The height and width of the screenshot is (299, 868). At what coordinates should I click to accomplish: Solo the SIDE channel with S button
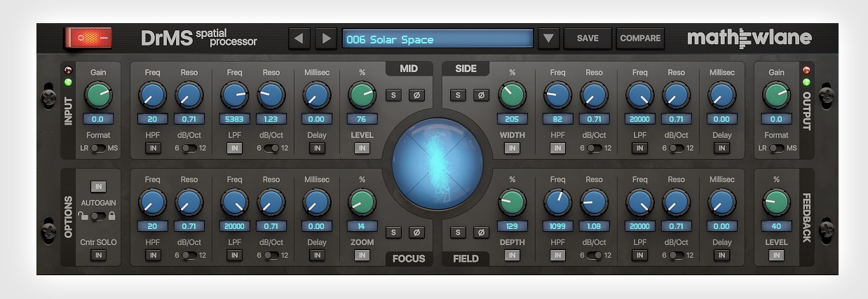(x=458, y=95)
